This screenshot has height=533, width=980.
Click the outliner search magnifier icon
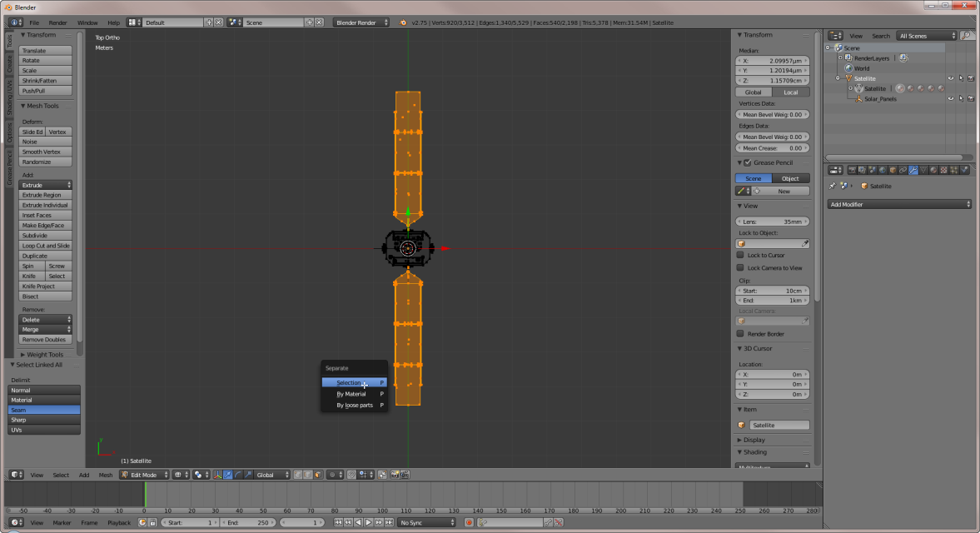click(966, 36)
